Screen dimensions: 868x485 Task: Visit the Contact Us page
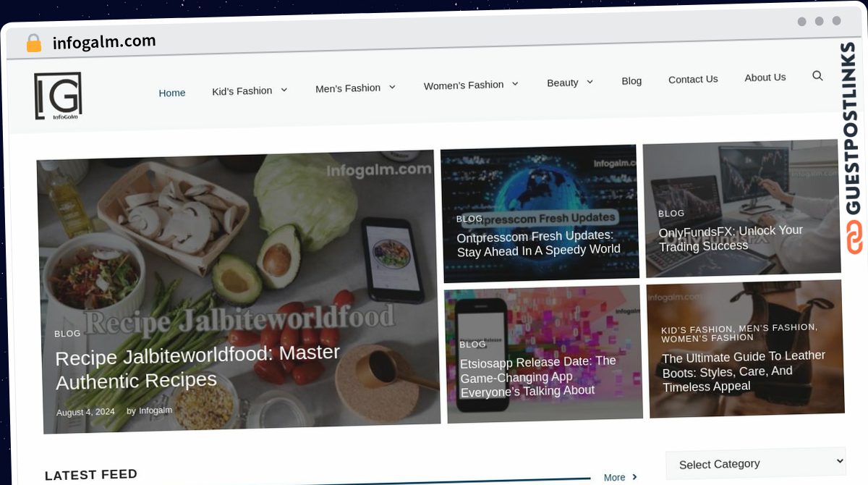pos(693,79)
